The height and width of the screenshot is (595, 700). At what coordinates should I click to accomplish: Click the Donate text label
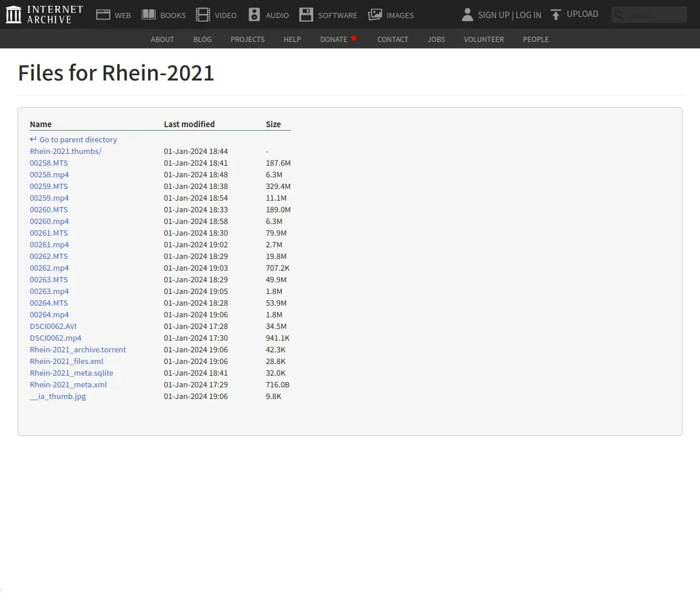click(334, 39)
